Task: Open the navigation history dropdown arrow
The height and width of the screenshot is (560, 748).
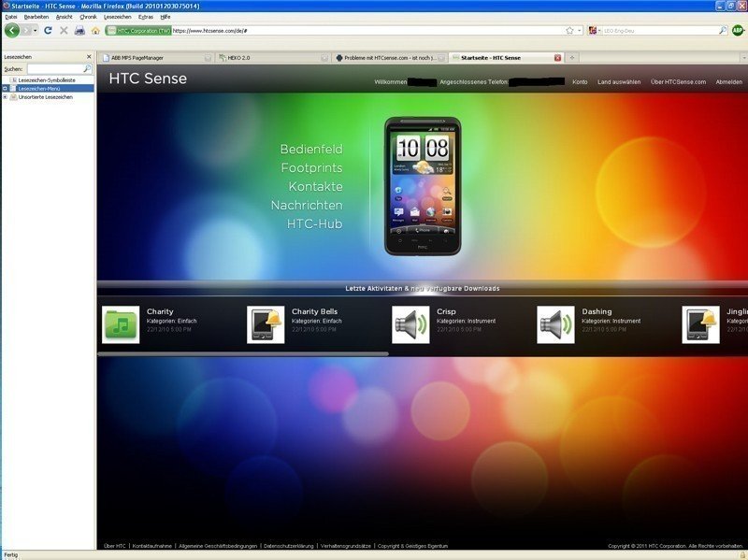Action: point(35,31)
